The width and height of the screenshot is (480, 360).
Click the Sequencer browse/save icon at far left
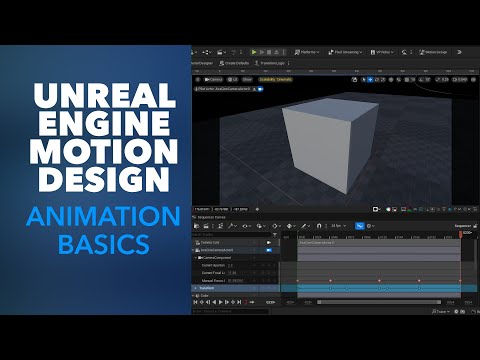(196, 226)
